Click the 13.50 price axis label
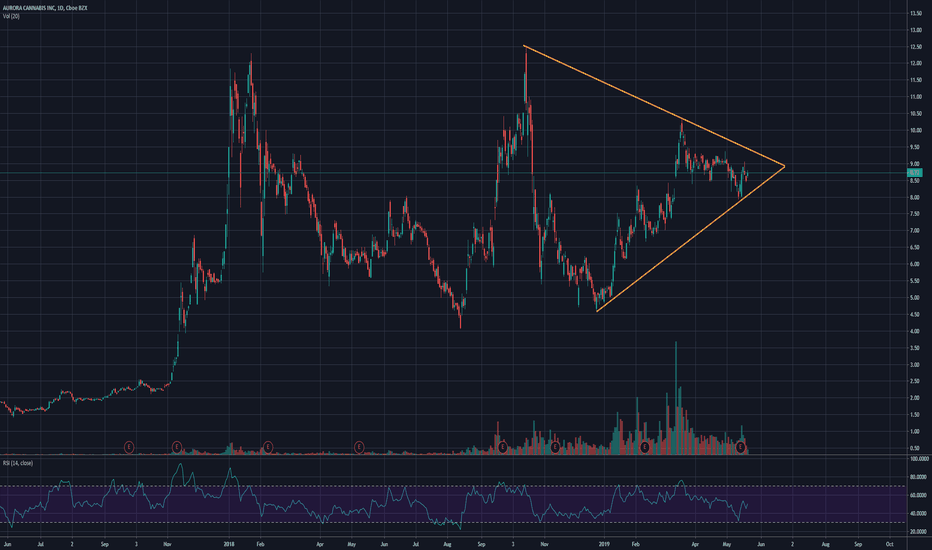The image size is (932, 550). coord(915,13)
